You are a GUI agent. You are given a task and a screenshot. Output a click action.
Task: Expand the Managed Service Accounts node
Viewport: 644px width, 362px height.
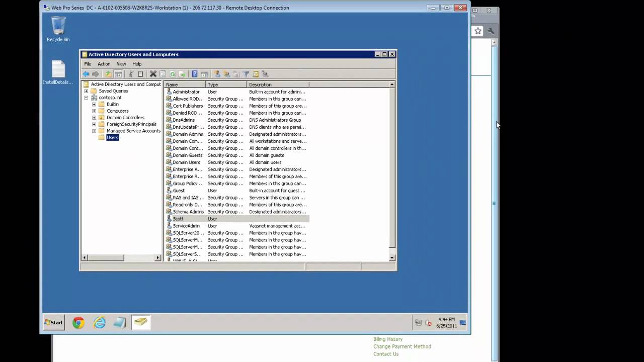(94, 131)
